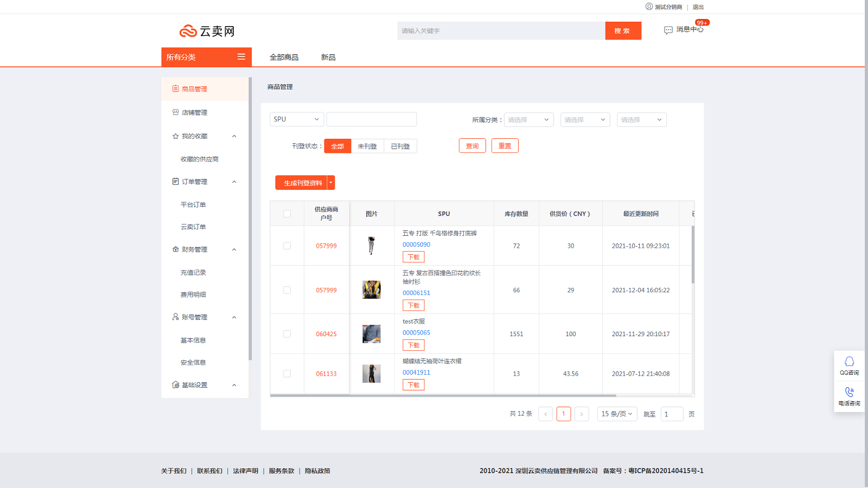
Task: Open the 消息中心 message icon
Action: 668,30
